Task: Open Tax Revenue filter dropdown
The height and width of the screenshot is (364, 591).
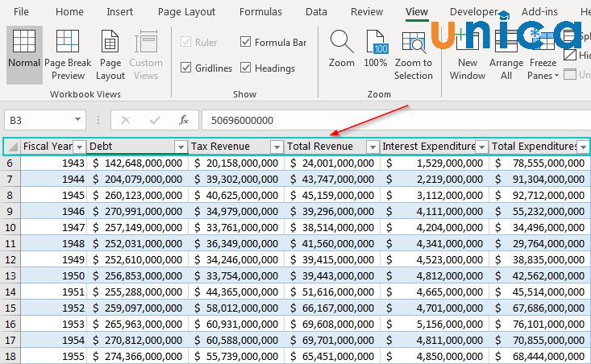Action: (x=277, y=147)
